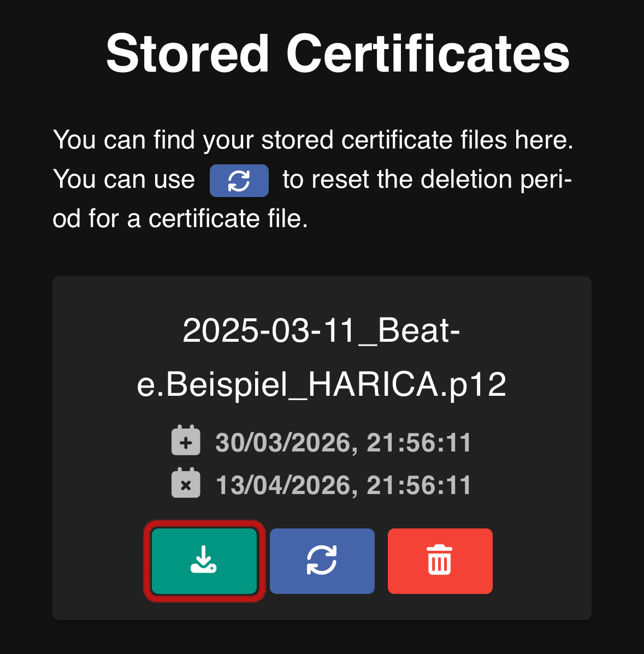Download the Beate.Beispiel HARICA certificate file
This screenshot has height=654, width=644.
point(204,561)
